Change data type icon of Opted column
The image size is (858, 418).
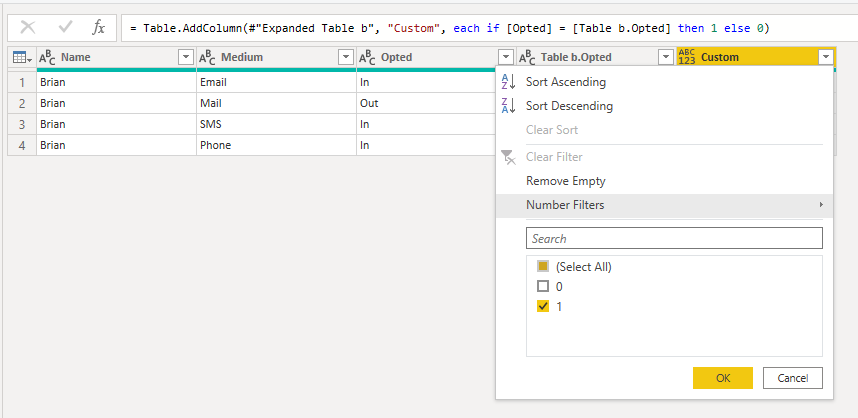(x=367, y=57)
